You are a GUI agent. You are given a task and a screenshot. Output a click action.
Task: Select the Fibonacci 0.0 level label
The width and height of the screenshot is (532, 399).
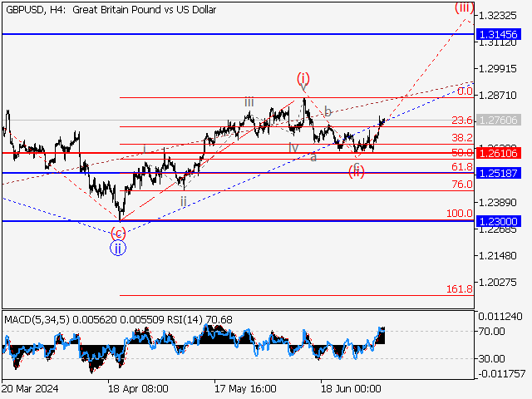pos(465,91)
